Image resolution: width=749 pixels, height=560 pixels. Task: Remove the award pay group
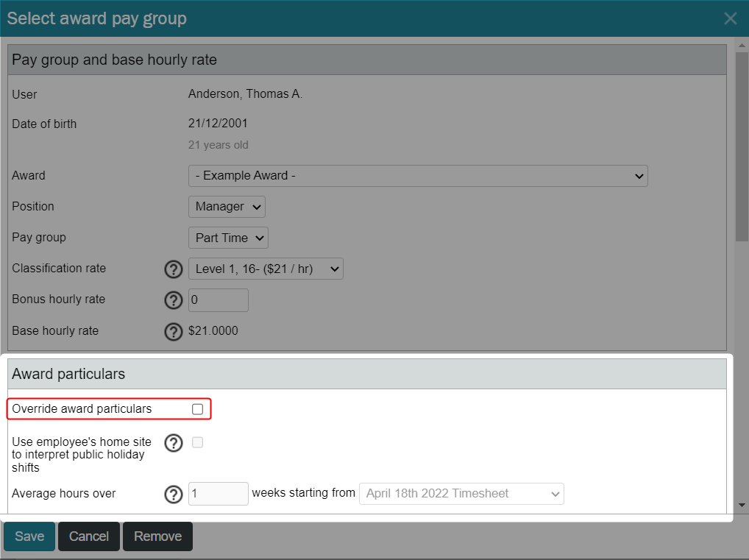point(157,536)
